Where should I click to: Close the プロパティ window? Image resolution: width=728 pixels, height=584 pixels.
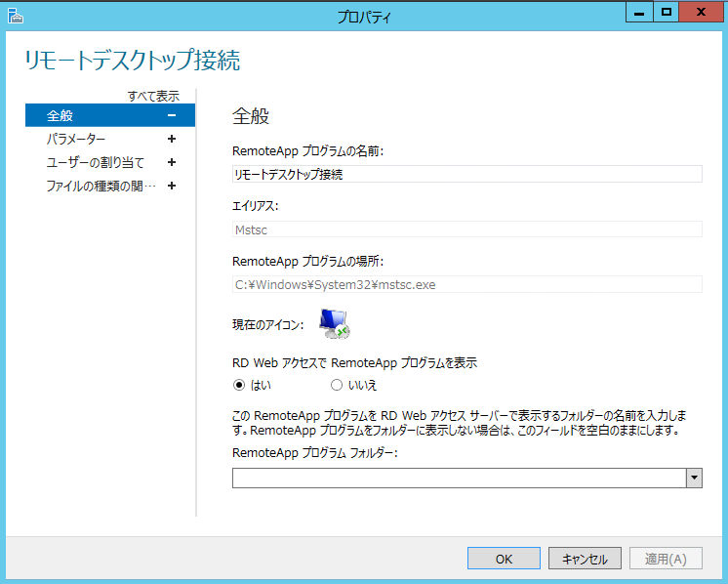click(x=701, y=12)
